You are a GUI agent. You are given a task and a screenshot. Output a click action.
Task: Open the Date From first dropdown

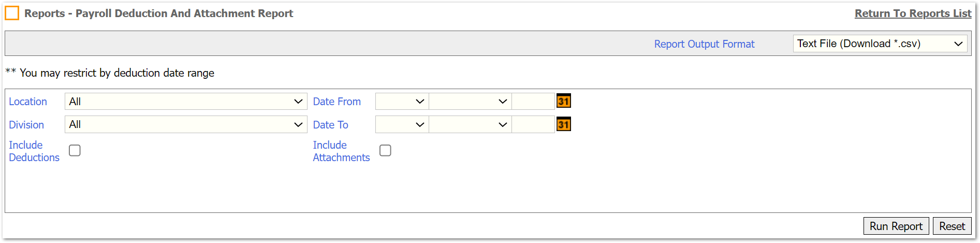click(x=402, y=102)
